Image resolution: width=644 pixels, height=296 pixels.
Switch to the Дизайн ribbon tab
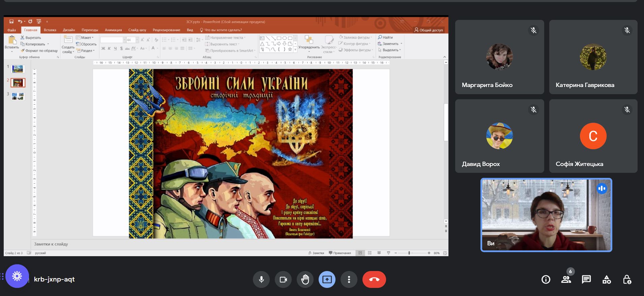pyautogui.click(x=69, y=30)
